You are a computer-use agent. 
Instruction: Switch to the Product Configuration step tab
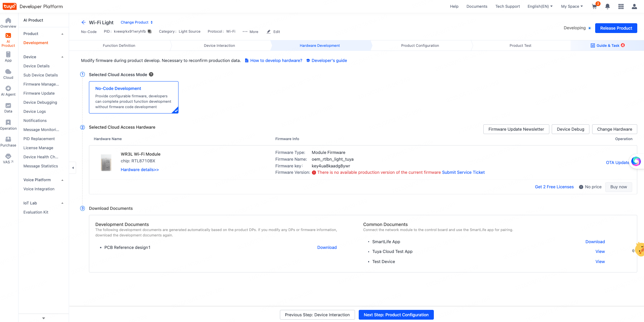pyautogui.click(x=420, y=45)
